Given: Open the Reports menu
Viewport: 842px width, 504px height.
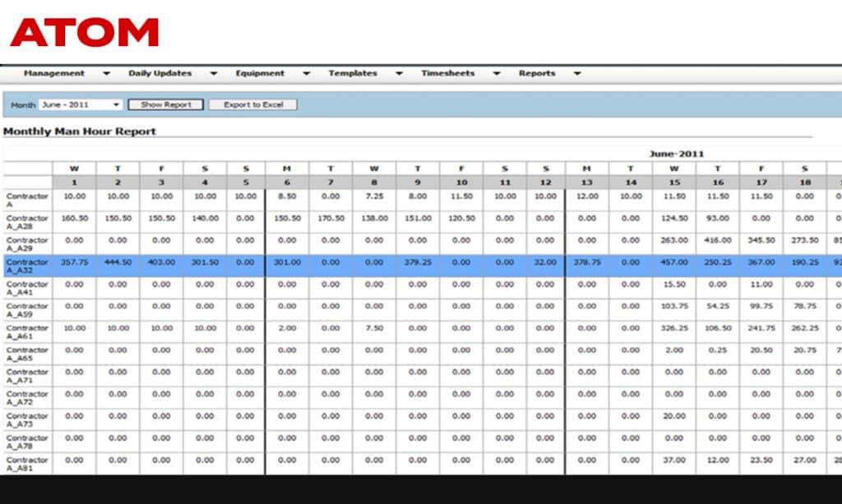Looking at the screenshot, I should pos(537,73).
